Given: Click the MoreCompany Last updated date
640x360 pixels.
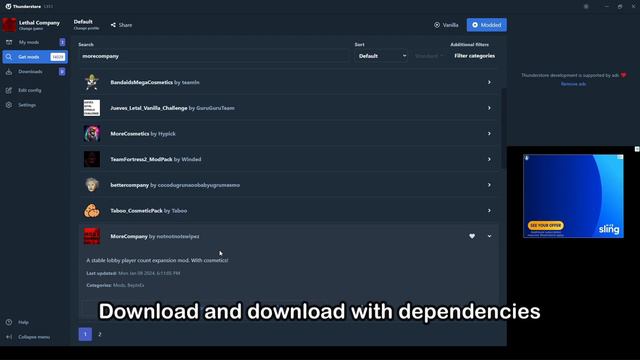Looking at the screenshot, I should tap(149, 273).
